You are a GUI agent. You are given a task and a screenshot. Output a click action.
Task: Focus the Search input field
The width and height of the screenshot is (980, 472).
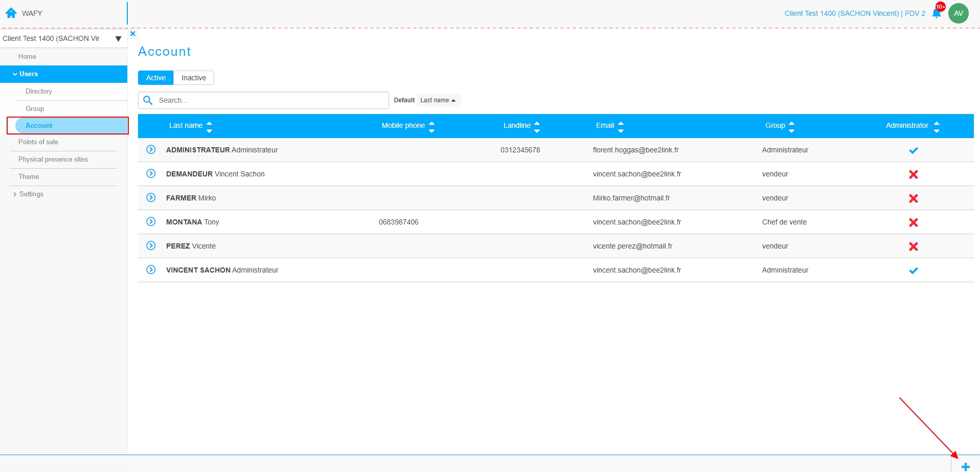[x=263, y=100]
